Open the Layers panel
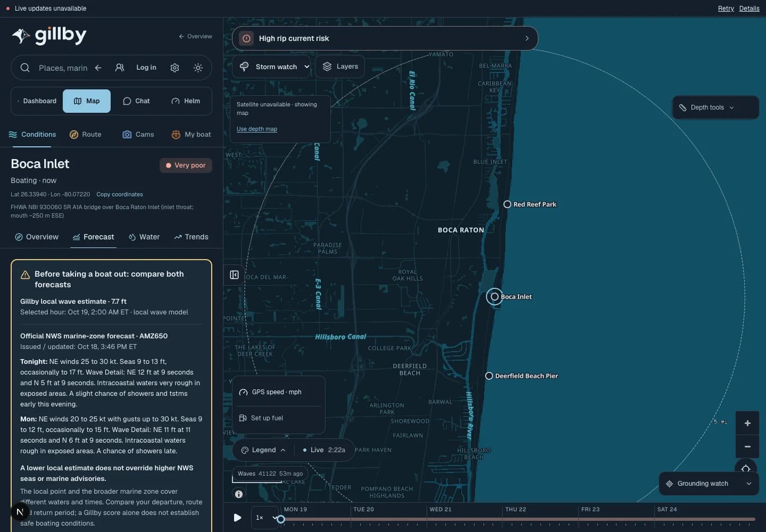Image resolution: width=766 pixels, height=532 pixels. [340, 66]
